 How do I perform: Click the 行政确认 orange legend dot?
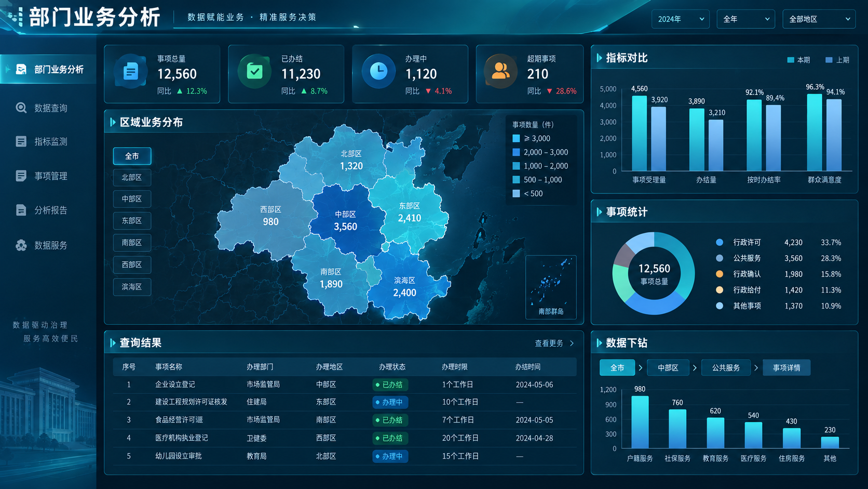720,274
